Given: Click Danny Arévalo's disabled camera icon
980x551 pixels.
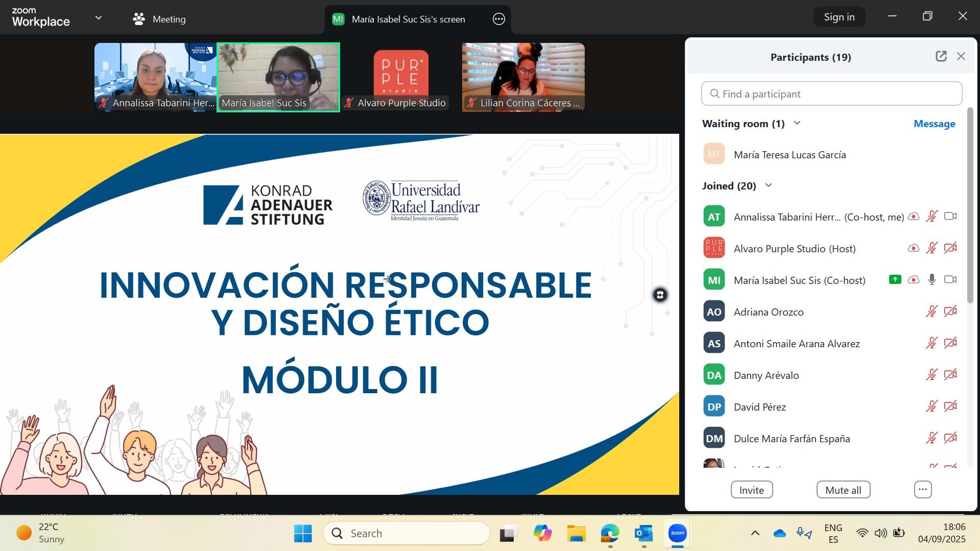Looking at the screenshot, I should tap(950, 375).
